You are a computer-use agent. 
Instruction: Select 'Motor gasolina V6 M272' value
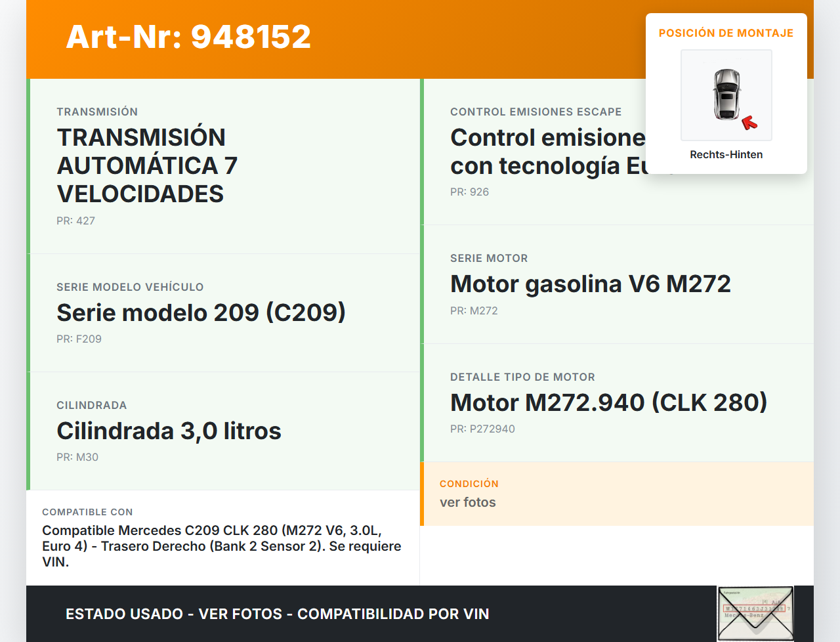591,284
